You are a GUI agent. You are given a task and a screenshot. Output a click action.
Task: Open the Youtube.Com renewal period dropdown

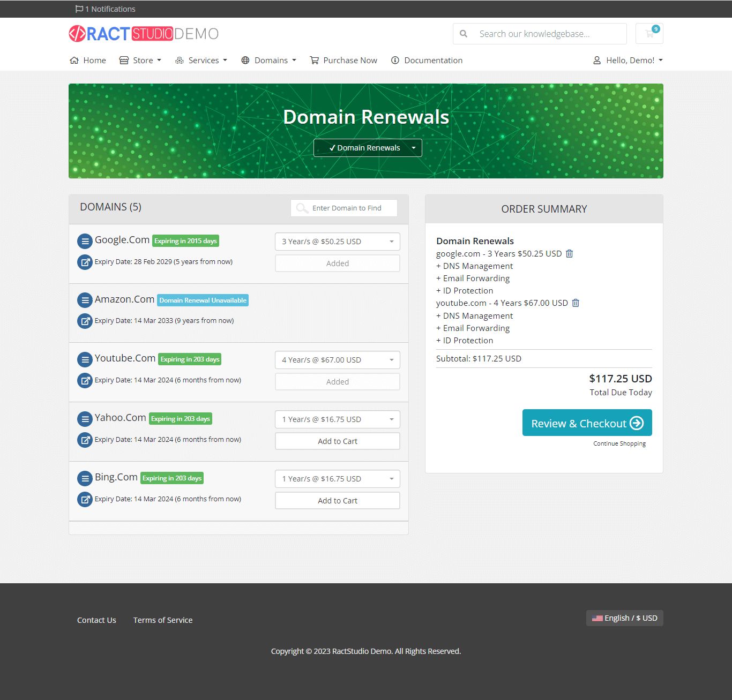(x=338, y=360)
